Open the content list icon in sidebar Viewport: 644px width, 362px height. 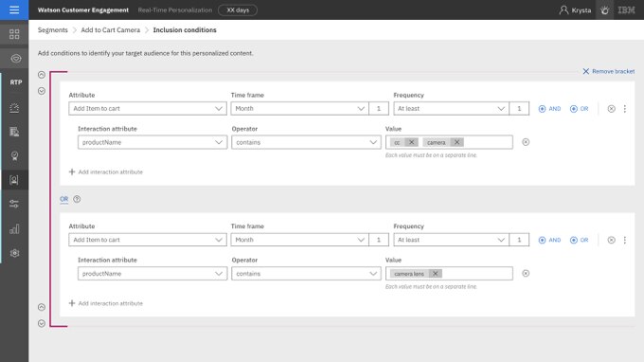tap(14, 132)
